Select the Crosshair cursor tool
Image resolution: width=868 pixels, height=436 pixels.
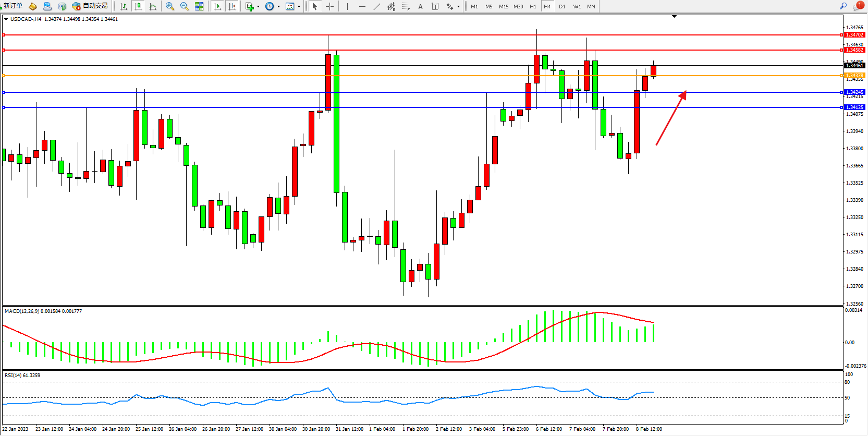(x=329, y=6)
